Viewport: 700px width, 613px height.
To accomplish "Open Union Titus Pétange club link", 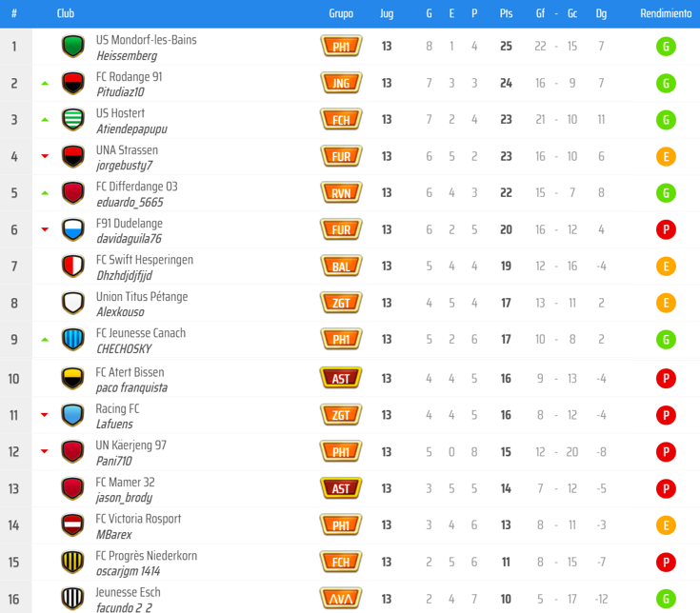I will coord(142,297).
